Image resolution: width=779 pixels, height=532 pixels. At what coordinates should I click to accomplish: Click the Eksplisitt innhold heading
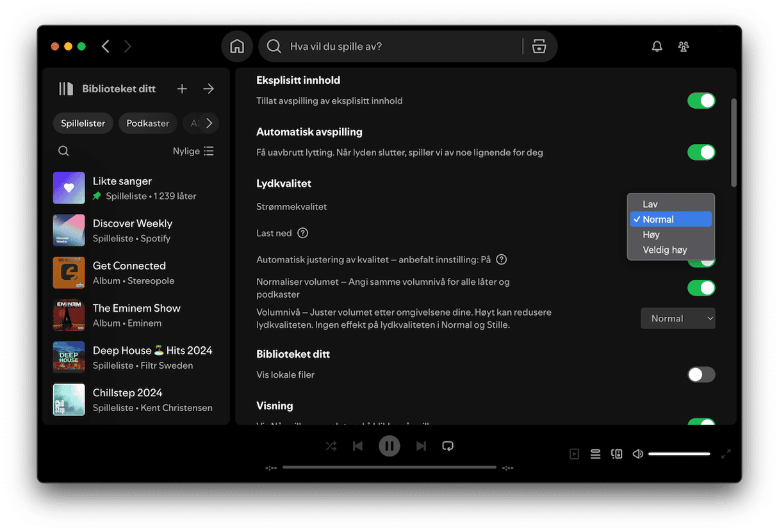pyautogui.click(x=299, y=80)
